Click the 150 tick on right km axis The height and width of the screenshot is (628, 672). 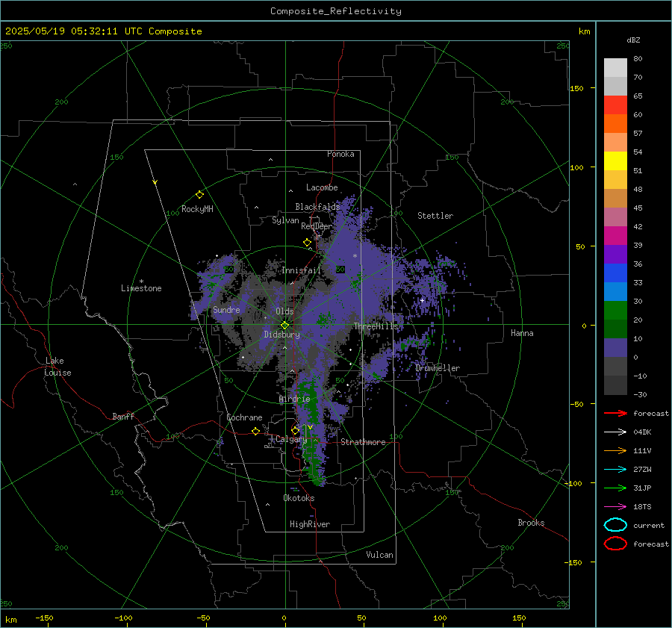[x=576, y=88]
